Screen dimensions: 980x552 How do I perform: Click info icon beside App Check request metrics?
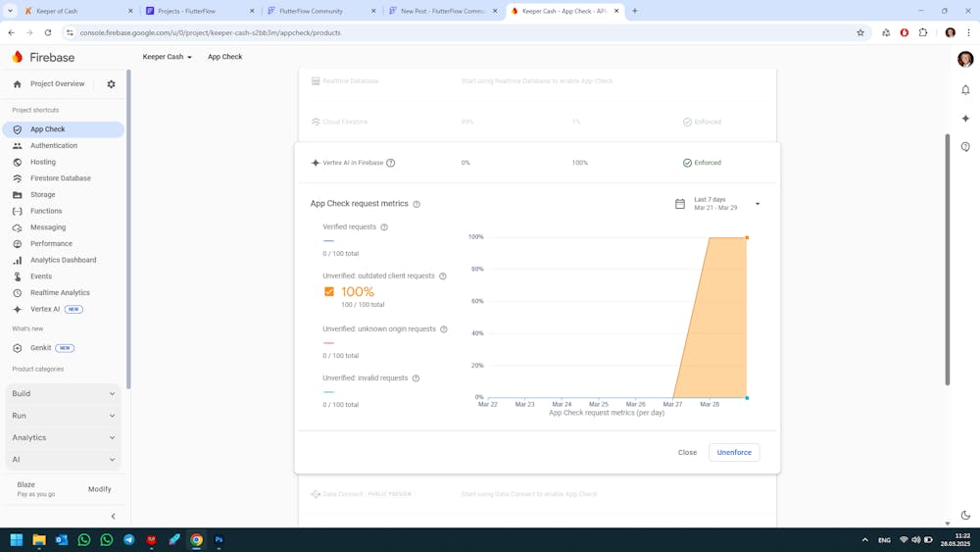click(x=416, y=204)
